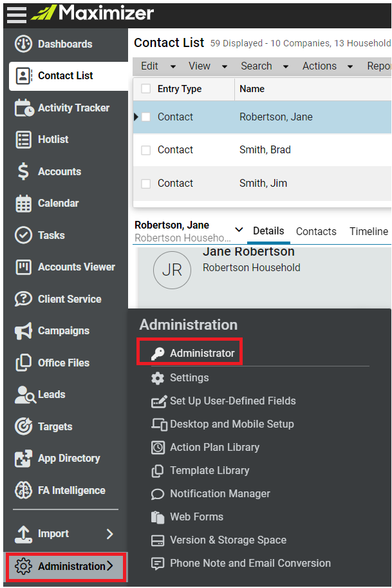
Task: Click the Web Forms clipboard icon
Action: (x=158, y=517)
